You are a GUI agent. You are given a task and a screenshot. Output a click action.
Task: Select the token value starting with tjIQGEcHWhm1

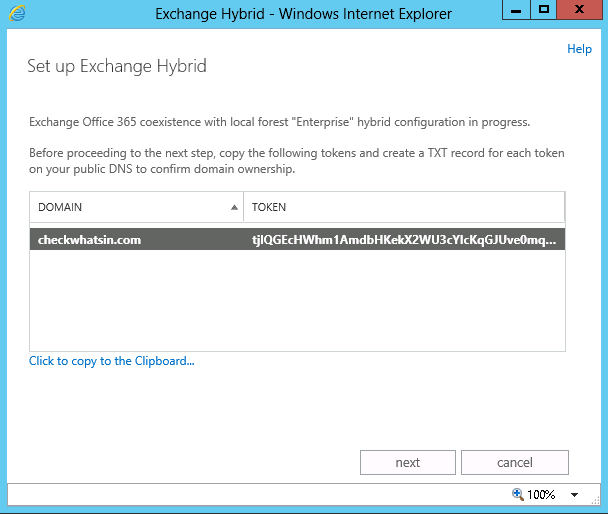coord(404,240)
